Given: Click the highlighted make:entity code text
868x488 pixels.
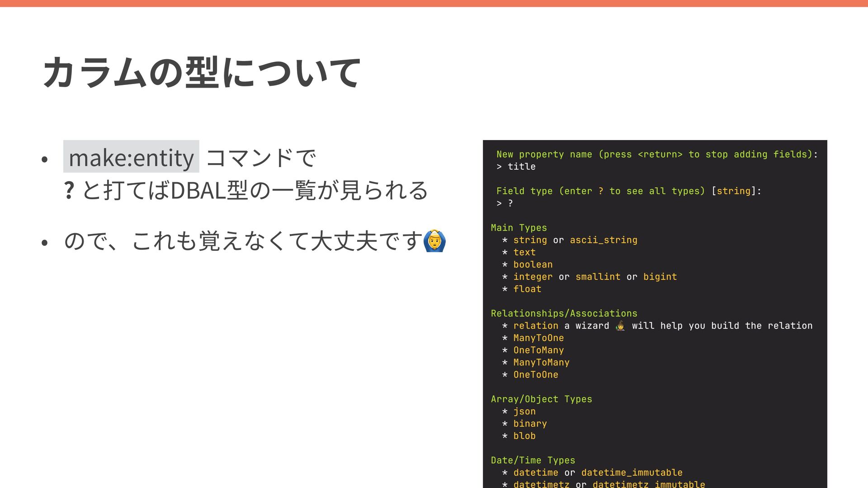Looking at the screenshot, I should (131, 157).
